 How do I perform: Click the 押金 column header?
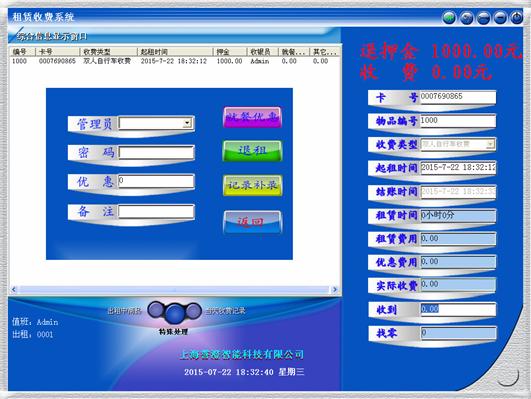[230, 52]
